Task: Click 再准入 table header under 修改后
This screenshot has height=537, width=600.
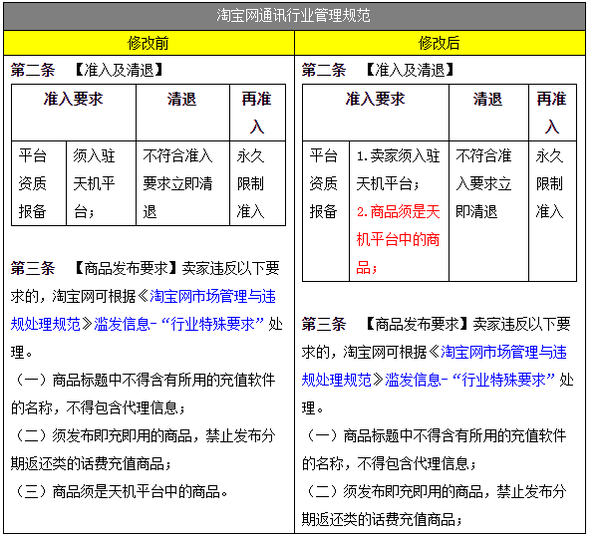Action: click(551, 112)
